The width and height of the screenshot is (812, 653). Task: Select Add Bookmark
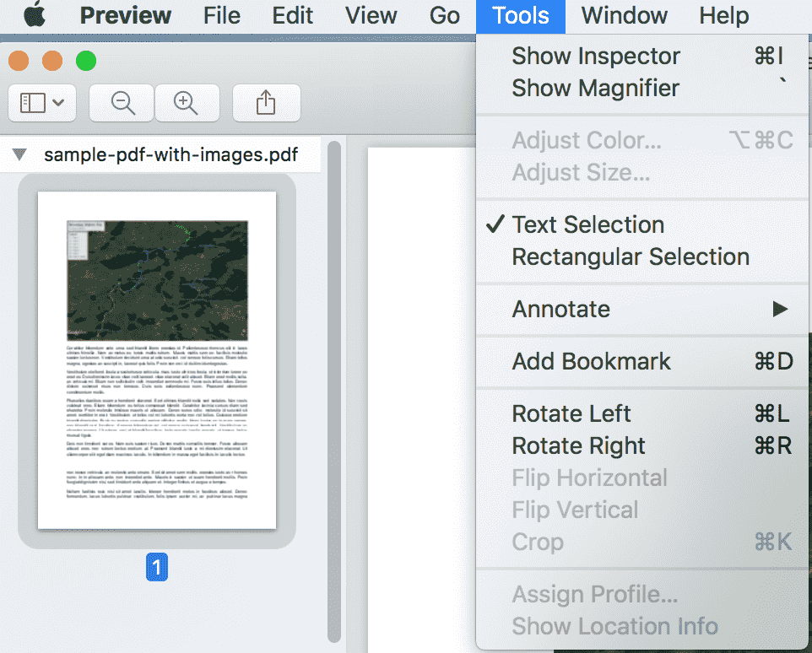(591, 360)
